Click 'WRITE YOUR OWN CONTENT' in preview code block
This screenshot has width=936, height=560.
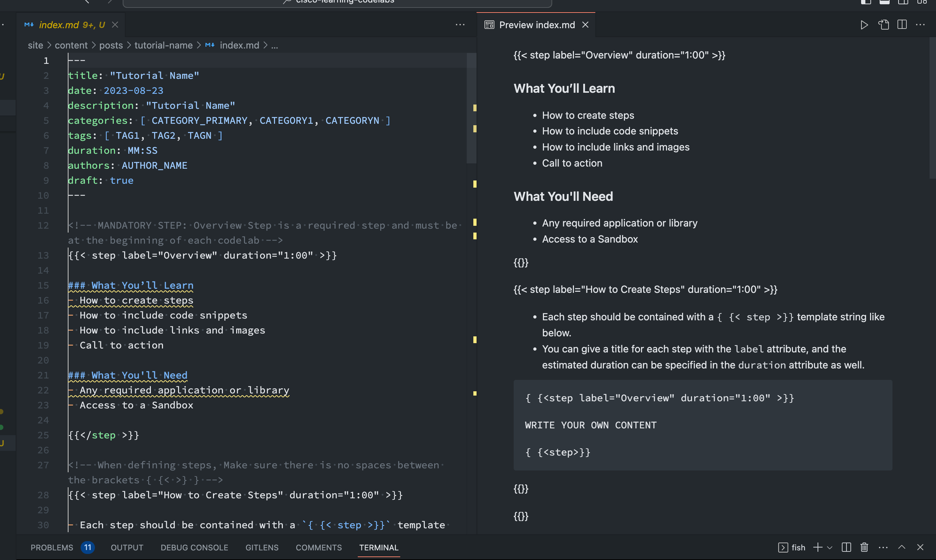pyautogui.click(x=590, y=425)
